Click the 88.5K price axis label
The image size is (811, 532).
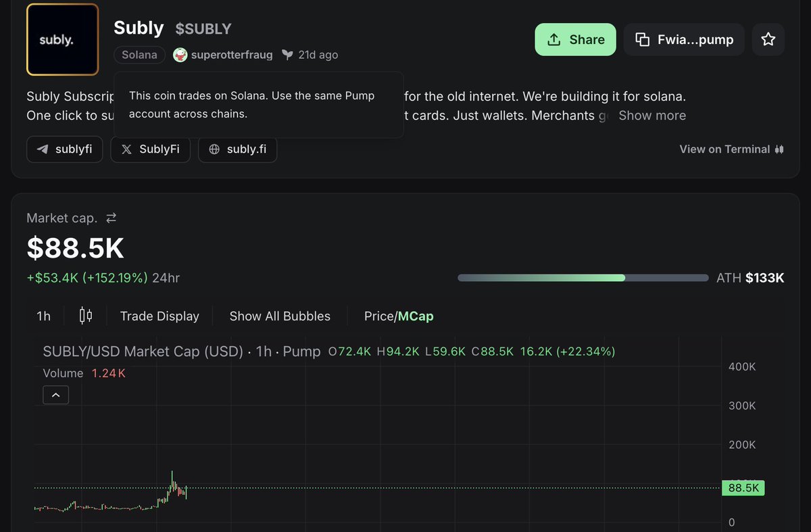click(x=743, y=487)
